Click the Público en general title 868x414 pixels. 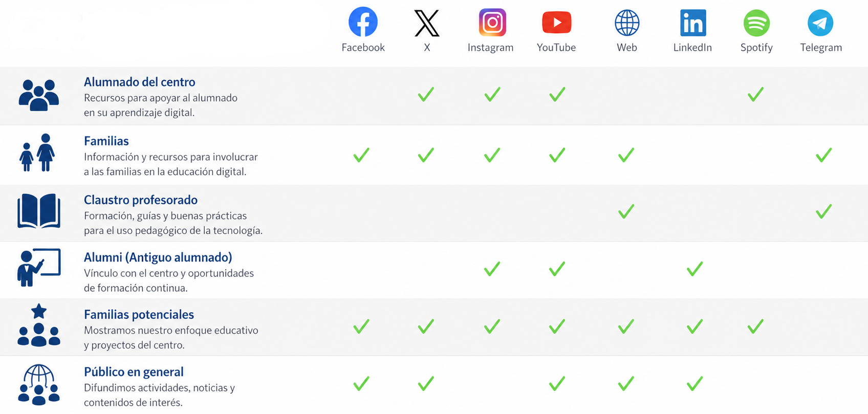tap(134, 372)
